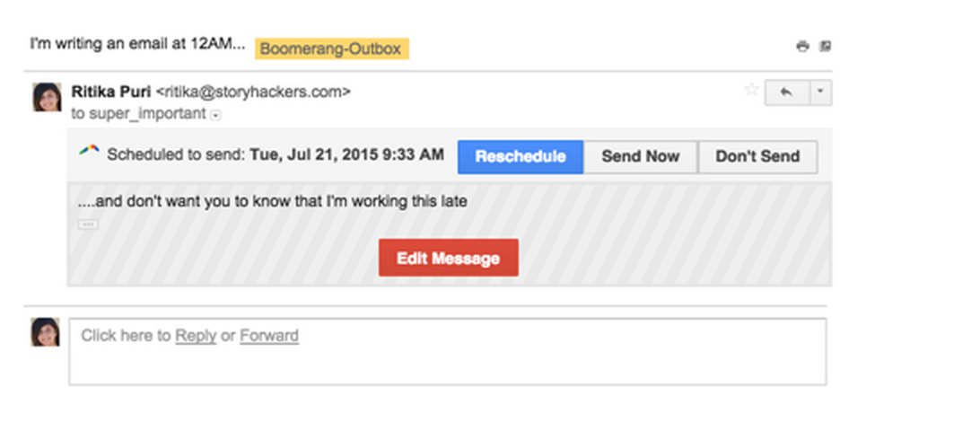The height and width of the screenshot is (422, 980).
Task: Click the sender name Ritika Puri
Action: (x=111, y=92)
